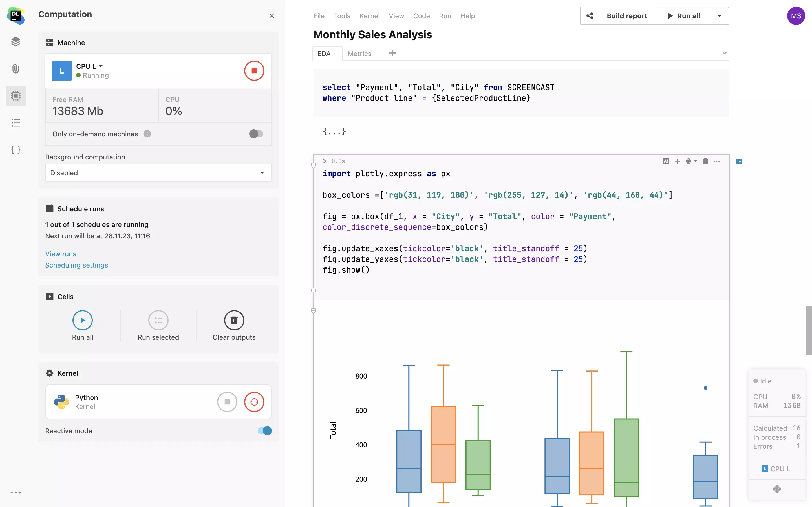Open Background computation Disabled dropdown
812x507 pixels.
(158, 173)
